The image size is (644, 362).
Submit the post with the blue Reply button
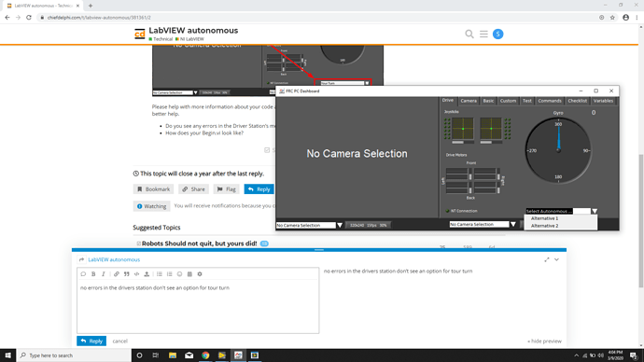tap(91, 341)
